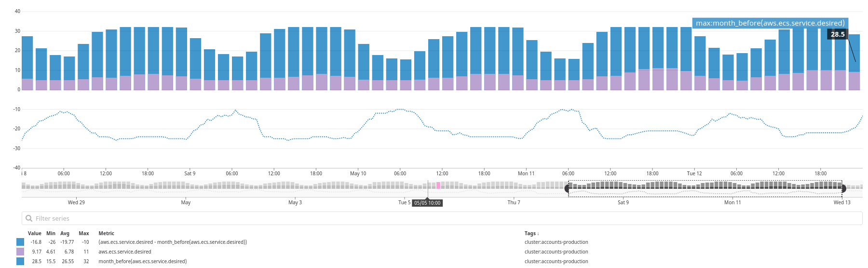Sort legend by the Tags column header
Viewport: 868px width, 268px height.
tap(531, 233)
